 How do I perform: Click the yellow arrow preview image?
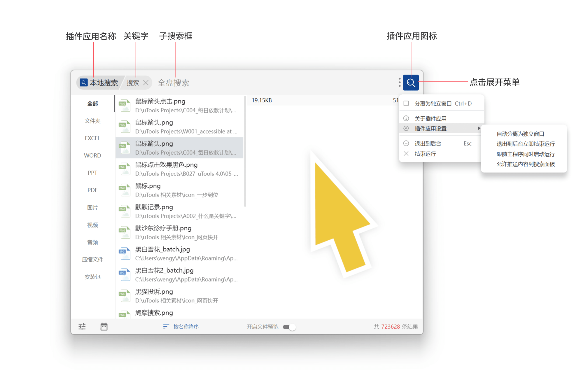click(344, 214)
